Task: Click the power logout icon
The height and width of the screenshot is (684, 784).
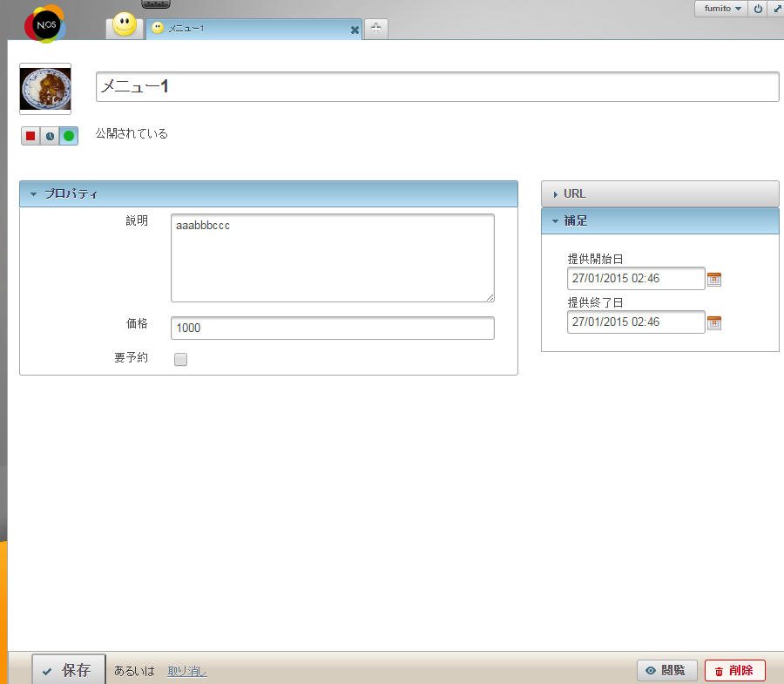Action: [x=758, y=9]
